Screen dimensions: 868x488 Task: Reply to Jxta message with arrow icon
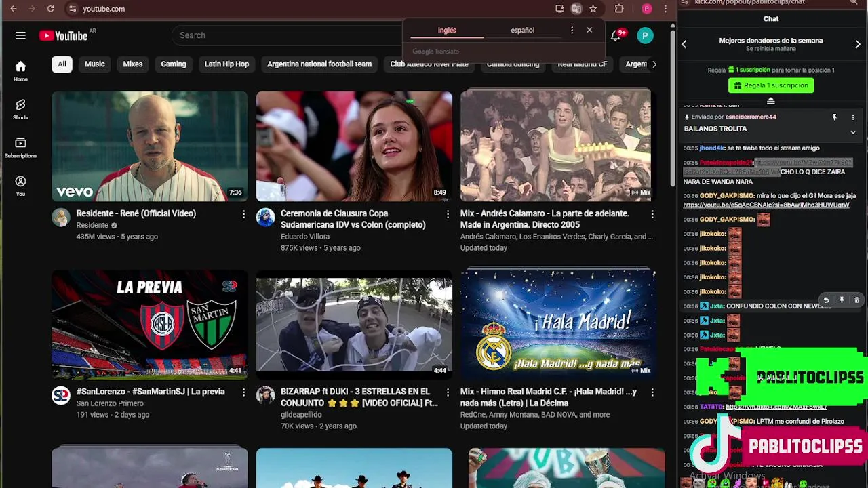(x=826, y=300)
